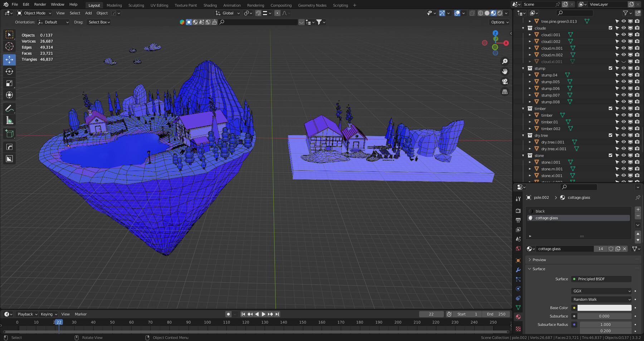This screenshot has width=644, height=341.
Task: Uncheck the stump collection checkbox
Action: (610, 68)
